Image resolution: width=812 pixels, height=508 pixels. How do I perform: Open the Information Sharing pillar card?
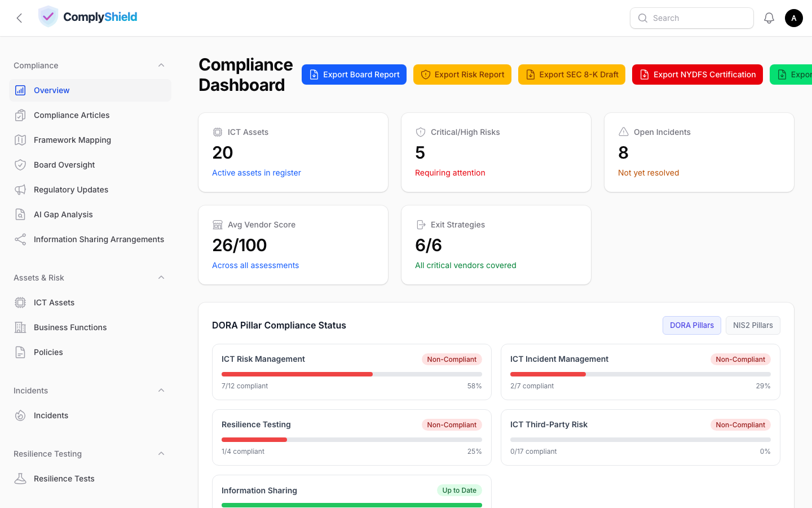(352, 491)
